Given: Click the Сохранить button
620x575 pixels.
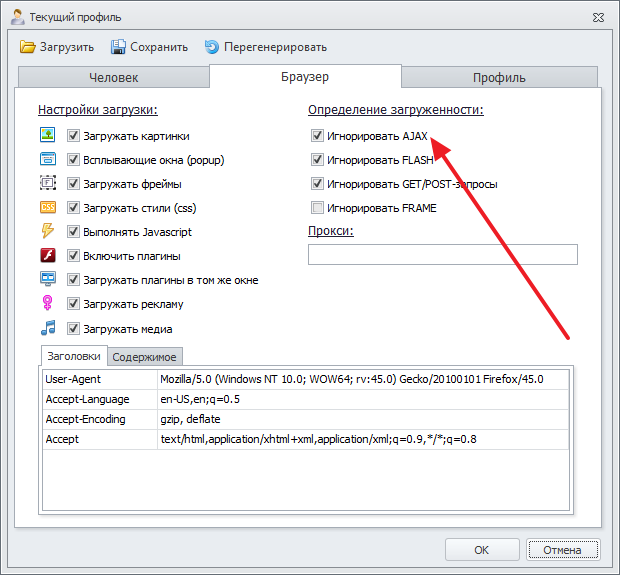Looking at the screenshot, I should [149, 47].
